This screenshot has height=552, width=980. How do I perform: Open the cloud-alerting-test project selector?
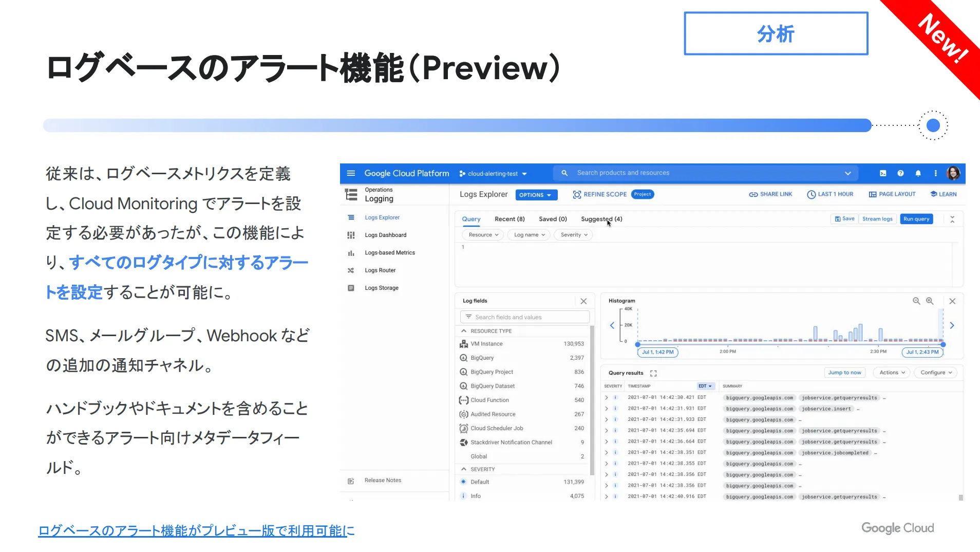coord(493,174)
